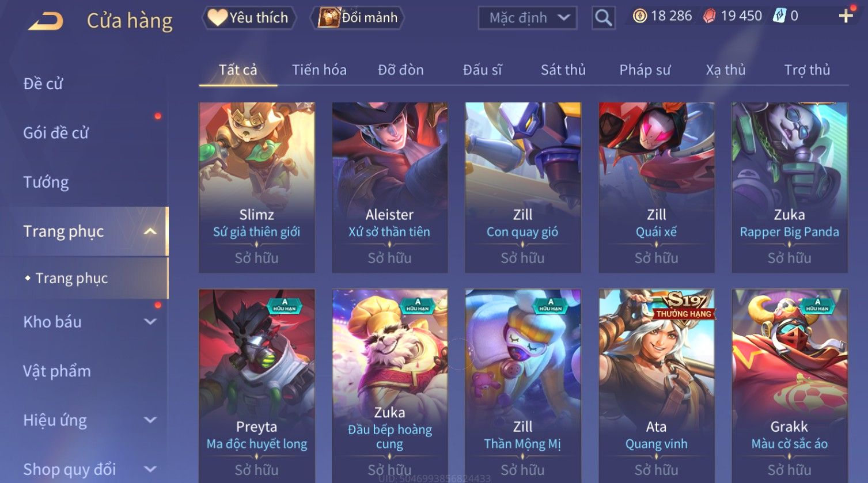
Task: Tap the plus icon to add currency
Action: coord(846,16)
